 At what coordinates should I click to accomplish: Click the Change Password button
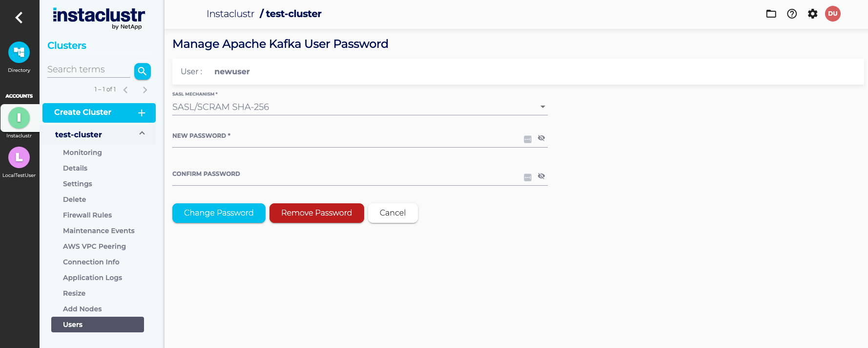click(219, 213)
